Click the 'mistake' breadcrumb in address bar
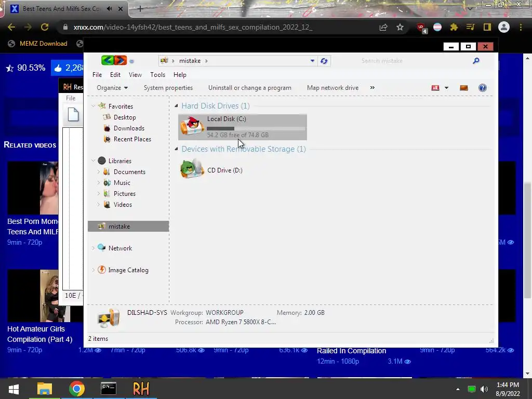Screen dimensions: 532x399 (190, 61)
